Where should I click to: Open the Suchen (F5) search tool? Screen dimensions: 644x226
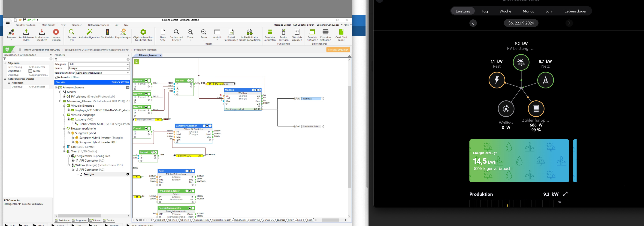point(72,32)
